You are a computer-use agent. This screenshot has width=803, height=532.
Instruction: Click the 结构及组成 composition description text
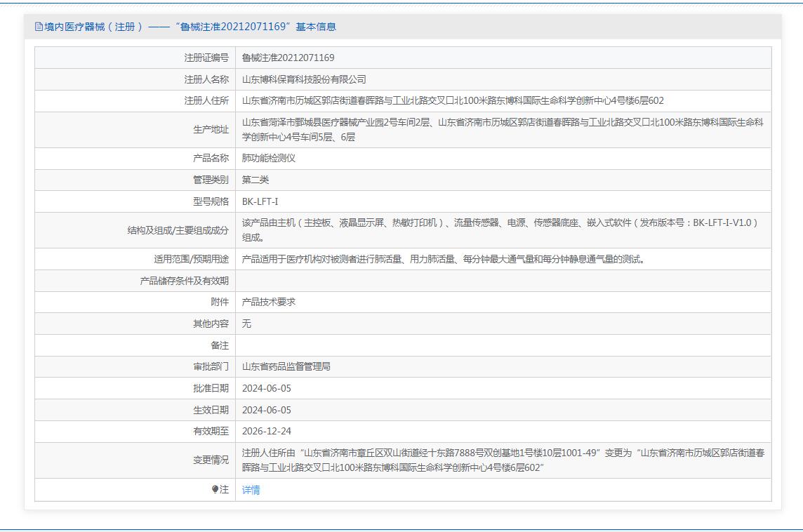tap(500, 230)
